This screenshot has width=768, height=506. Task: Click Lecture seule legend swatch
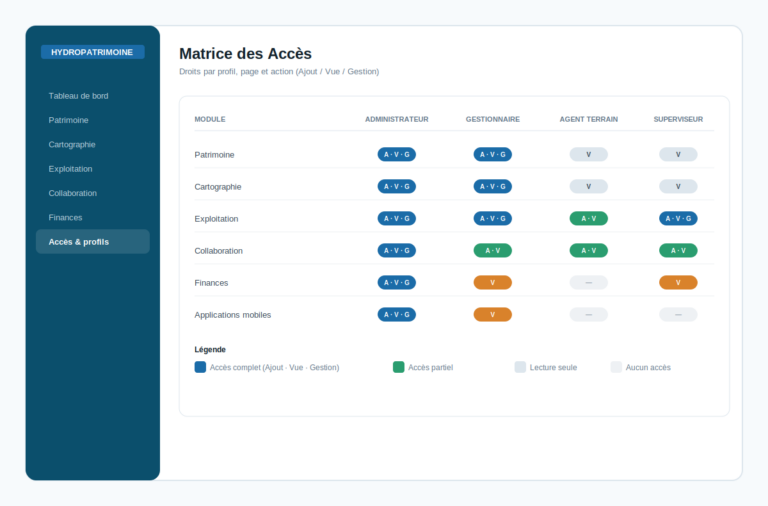click(x=520, y=367)
